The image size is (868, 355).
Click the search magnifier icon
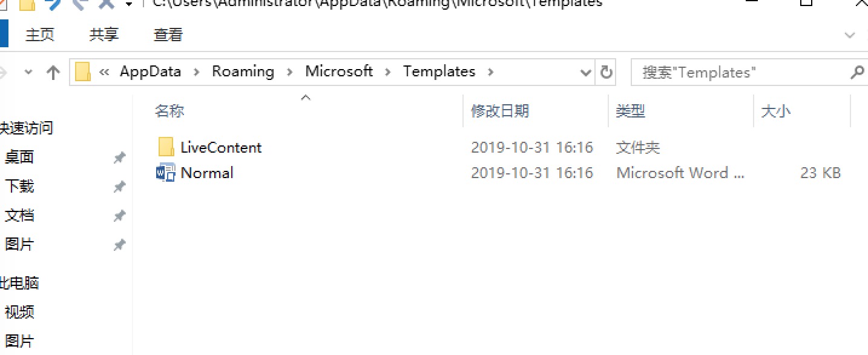pos(857,72)
